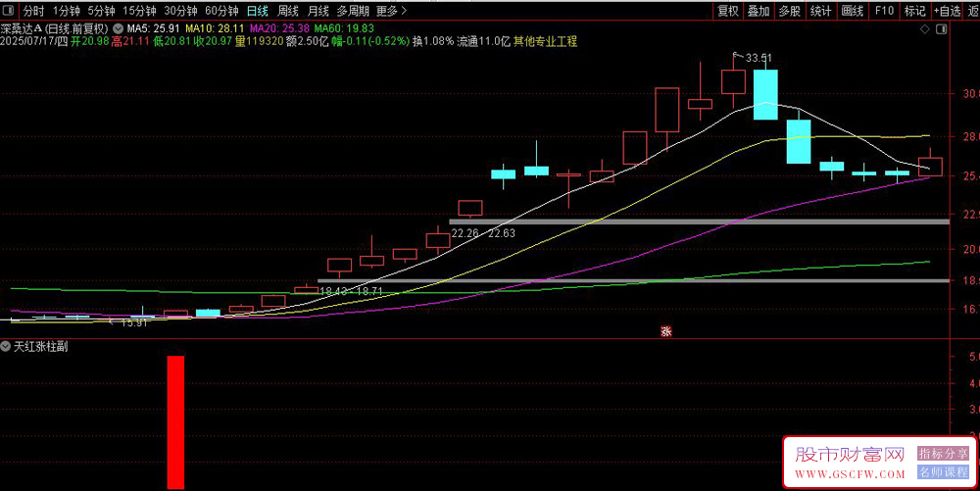Click the 叠加 overlay button
Screen dimensions: 980x491
tap(759, 11)
